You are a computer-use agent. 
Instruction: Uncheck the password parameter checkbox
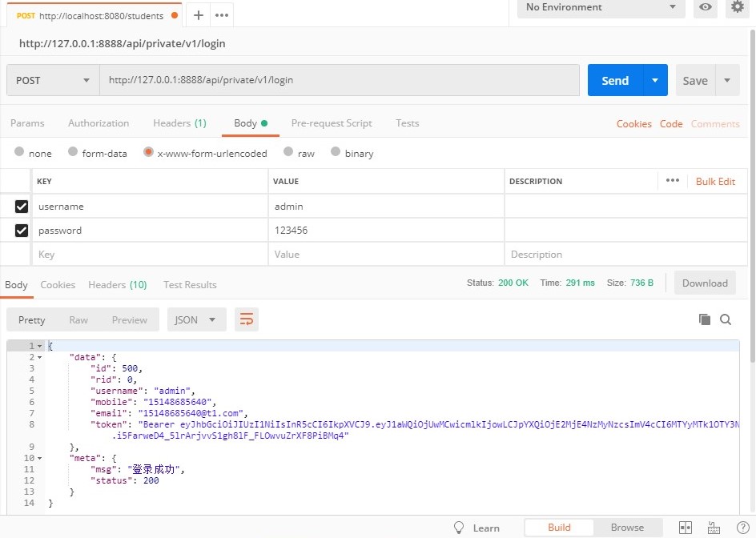(x=22, y=231)
